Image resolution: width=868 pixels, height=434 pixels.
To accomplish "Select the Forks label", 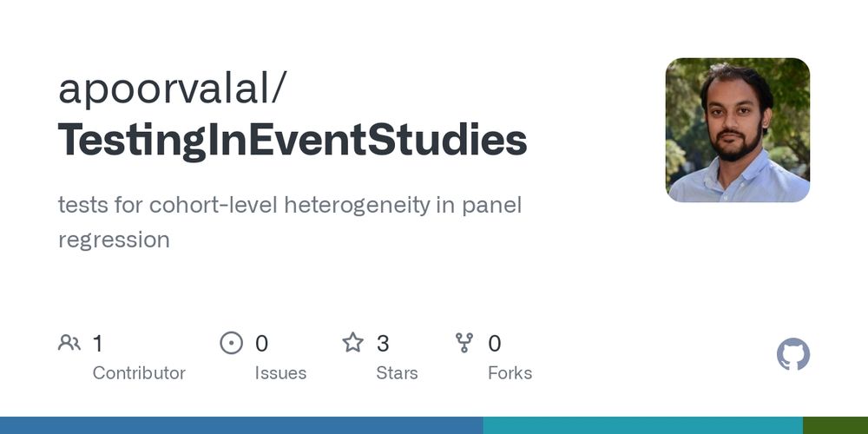I will coord(510,373).
